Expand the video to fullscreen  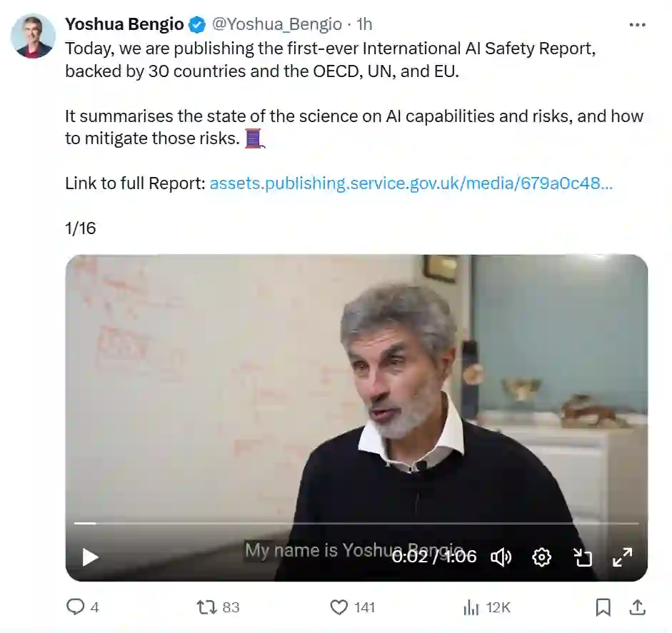(x=623, y=557)
